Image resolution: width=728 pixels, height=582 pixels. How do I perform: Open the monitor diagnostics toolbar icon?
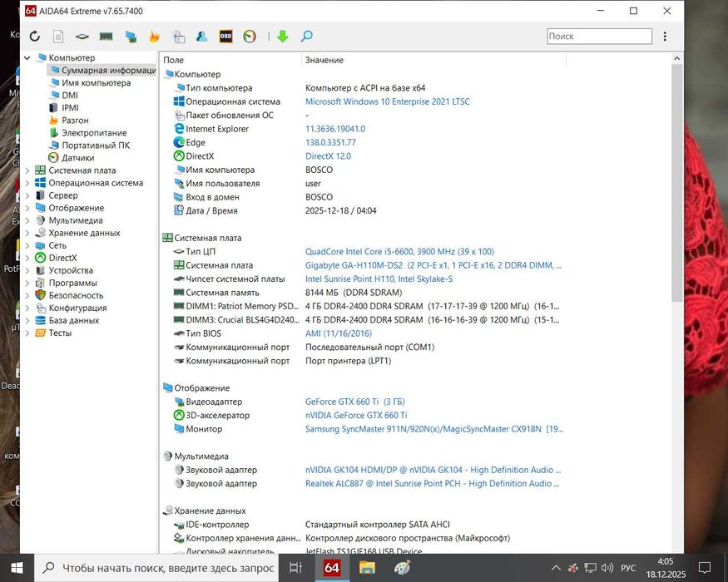[131, 37]
